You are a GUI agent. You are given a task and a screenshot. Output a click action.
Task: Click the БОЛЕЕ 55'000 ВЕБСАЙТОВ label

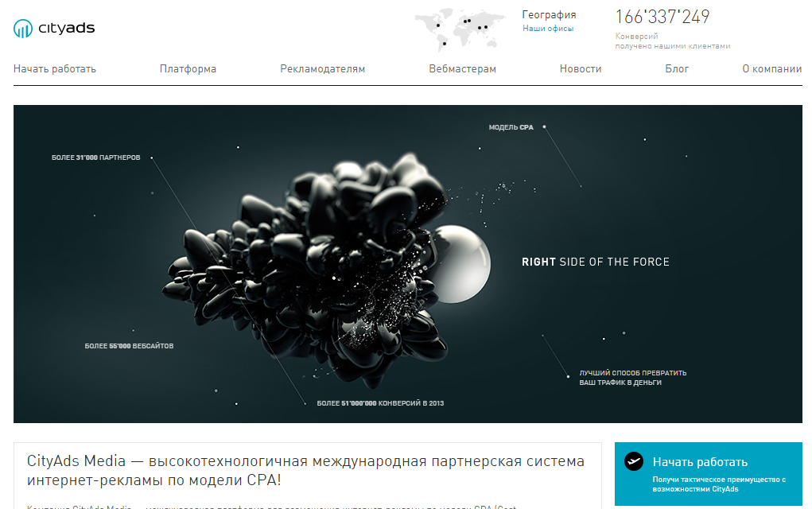click(129, 346)
